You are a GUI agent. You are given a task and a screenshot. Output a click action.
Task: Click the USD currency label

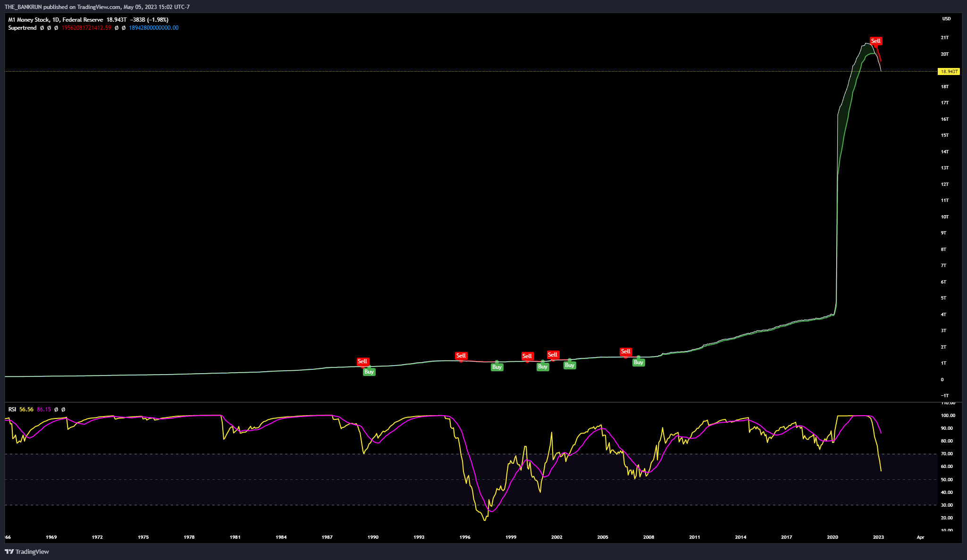[946, 19]
